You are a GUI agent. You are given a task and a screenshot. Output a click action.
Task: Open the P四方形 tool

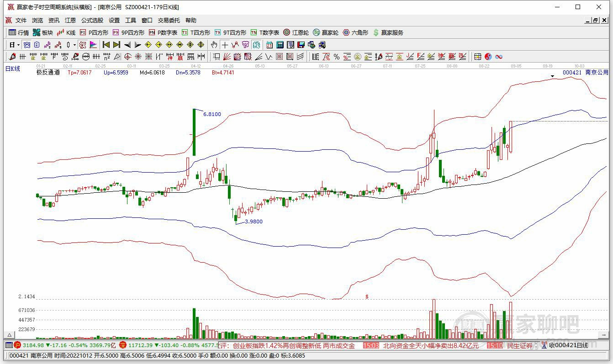click(94, 32)
